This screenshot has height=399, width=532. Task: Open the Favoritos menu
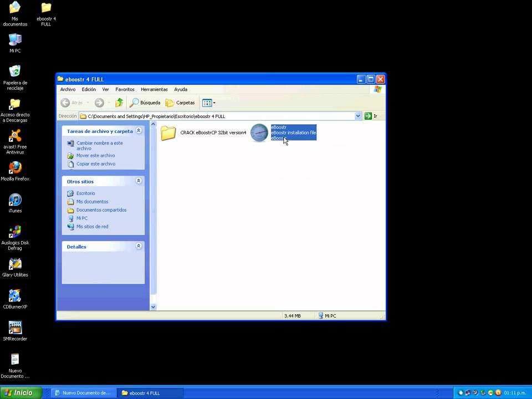(125, 89)
